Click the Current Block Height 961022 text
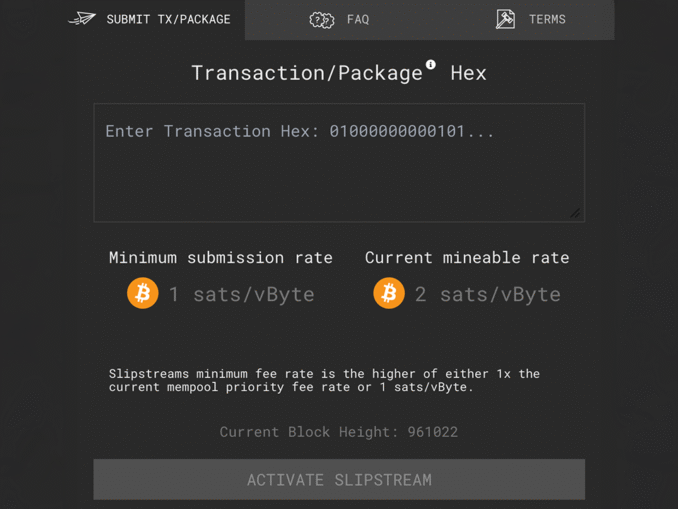 [339, 432]
